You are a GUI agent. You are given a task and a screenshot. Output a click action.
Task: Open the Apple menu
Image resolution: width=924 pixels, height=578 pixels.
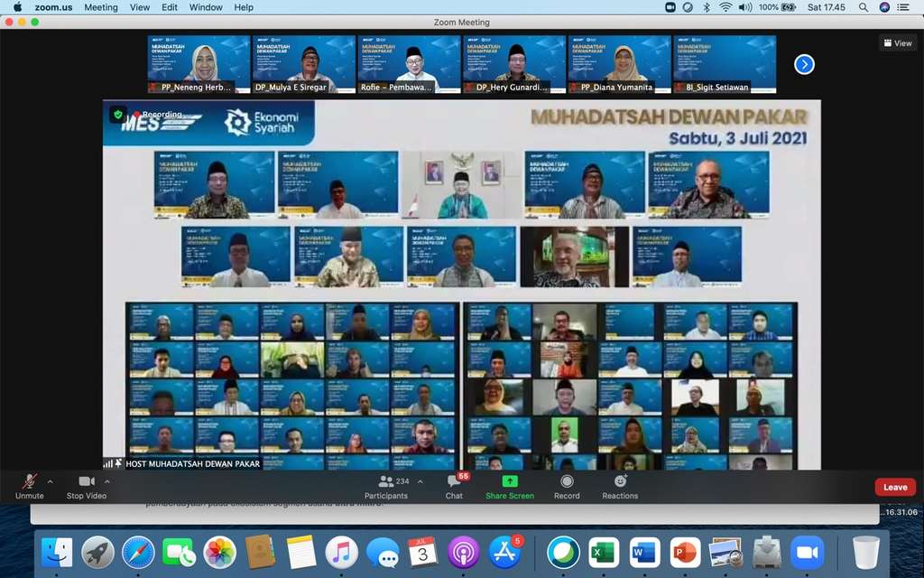pyautogui.click(x=17, y=7)
